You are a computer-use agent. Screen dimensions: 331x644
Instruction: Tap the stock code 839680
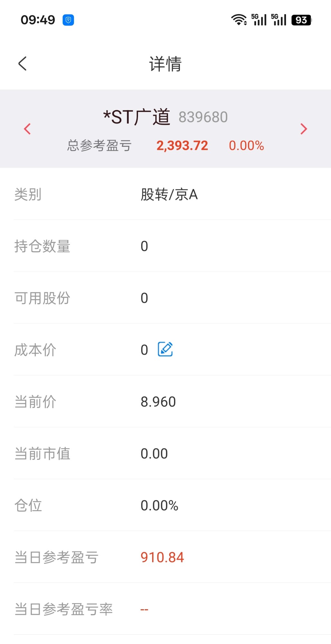203,117
